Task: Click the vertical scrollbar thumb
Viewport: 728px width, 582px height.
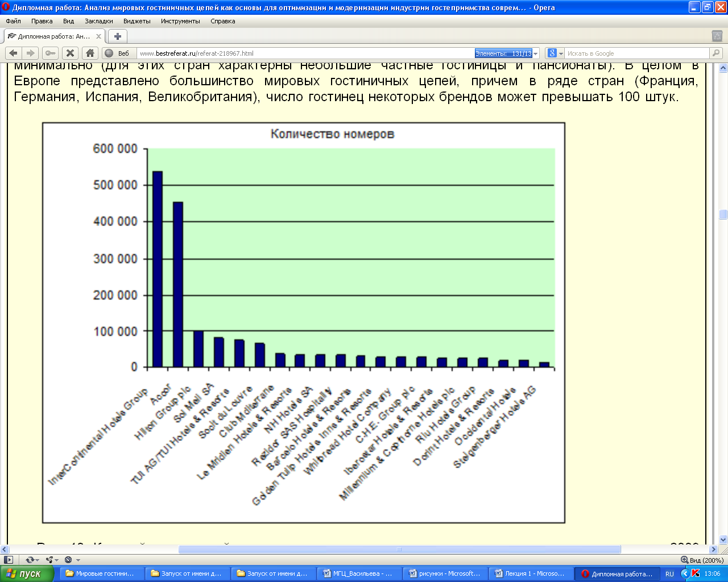Action: click(x=723, y=214)
